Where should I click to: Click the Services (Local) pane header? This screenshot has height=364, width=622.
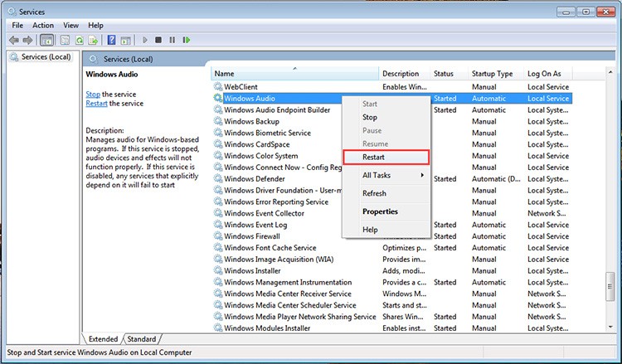[128, 59]
